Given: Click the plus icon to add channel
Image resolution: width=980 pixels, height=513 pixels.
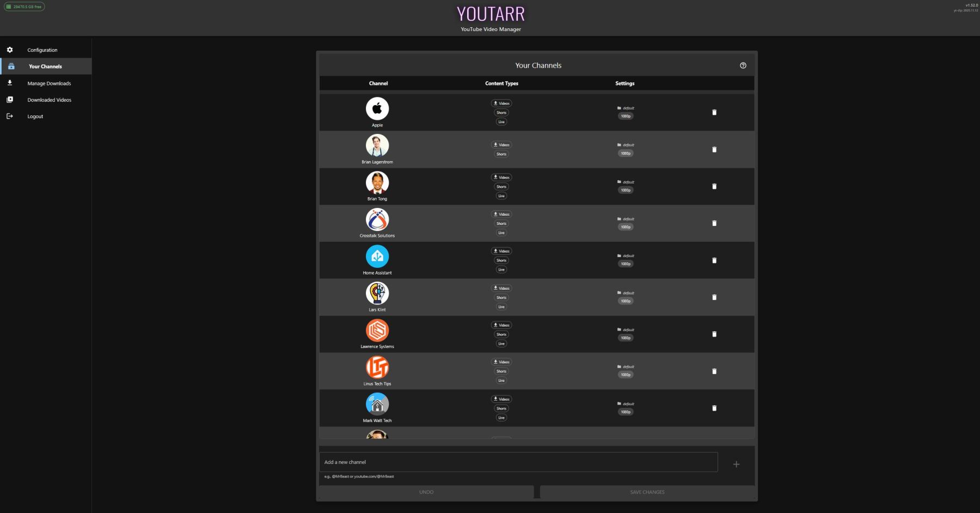Looking at the screenshot, I should click(736, 464).
